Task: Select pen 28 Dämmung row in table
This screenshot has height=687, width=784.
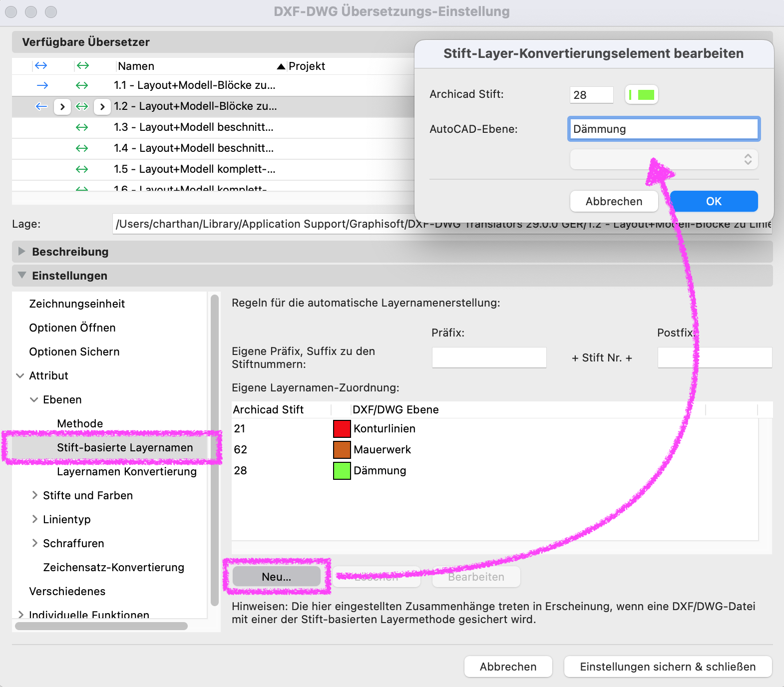Action: (x=495, y=471)
